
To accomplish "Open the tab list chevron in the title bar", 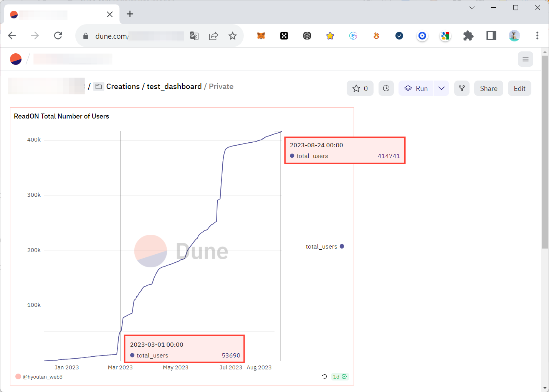I will coord(471,7).
